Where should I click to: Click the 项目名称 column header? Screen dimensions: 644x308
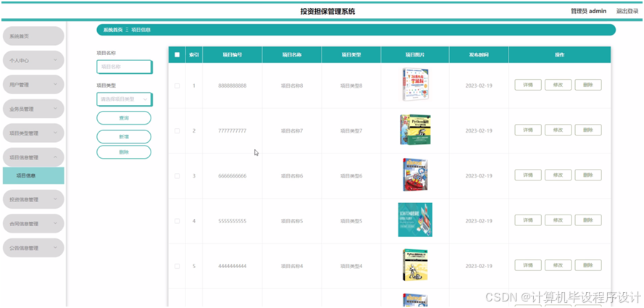tap(292, 54)
